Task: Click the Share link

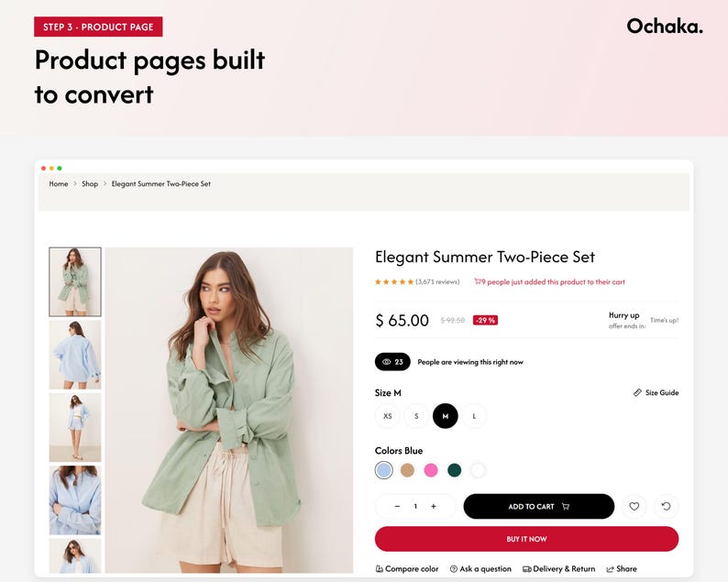Action: [x=622, y=568]
